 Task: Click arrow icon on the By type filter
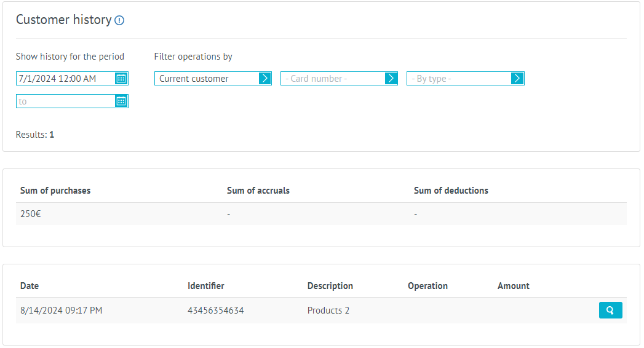click(517, 78)
